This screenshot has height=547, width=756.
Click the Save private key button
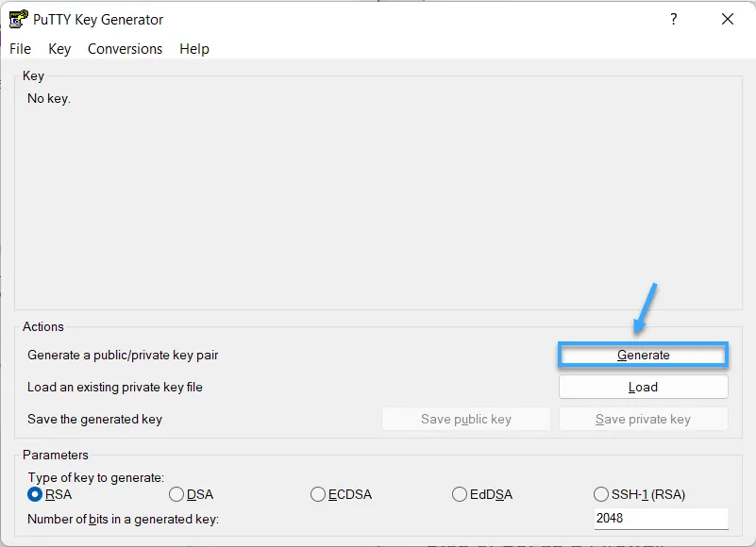(643, 420)
